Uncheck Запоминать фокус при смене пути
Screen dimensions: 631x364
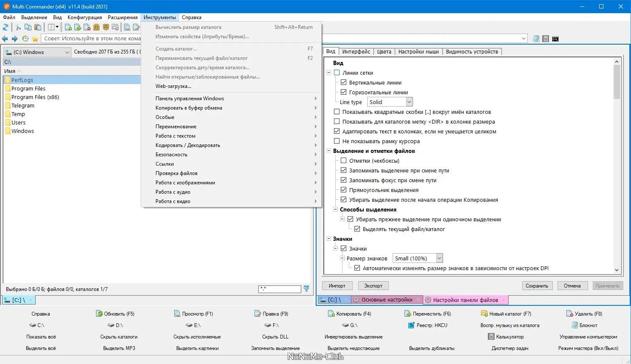tap(344, 180)
